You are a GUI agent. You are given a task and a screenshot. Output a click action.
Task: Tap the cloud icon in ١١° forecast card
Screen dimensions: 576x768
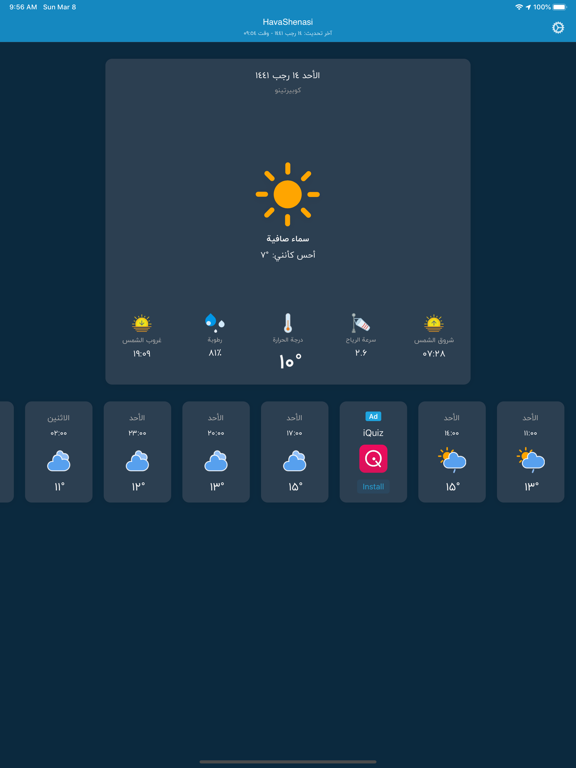pyautogui.click(x=59, y=460)
